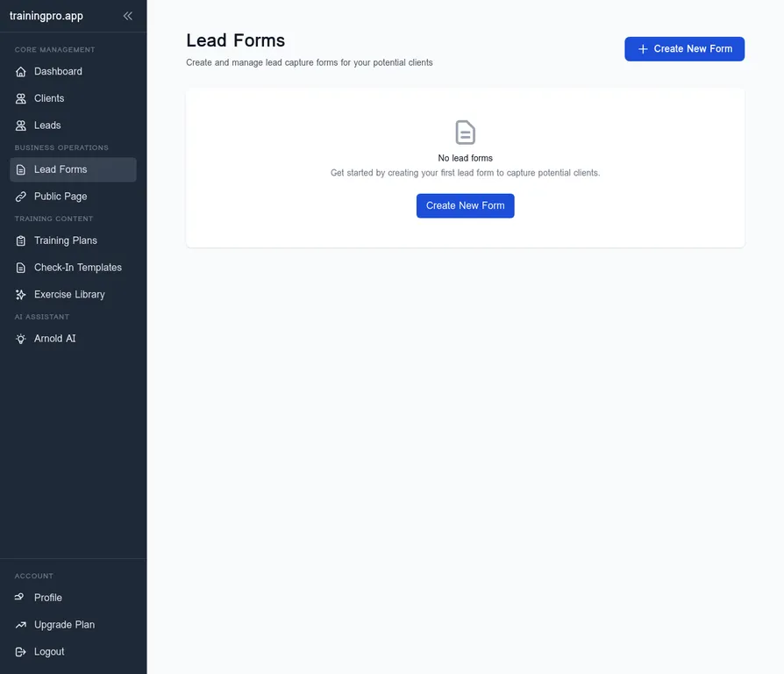Open the Dashboard menu item
The height and width of the screenshot is (674, 784).
click(58, 72)
